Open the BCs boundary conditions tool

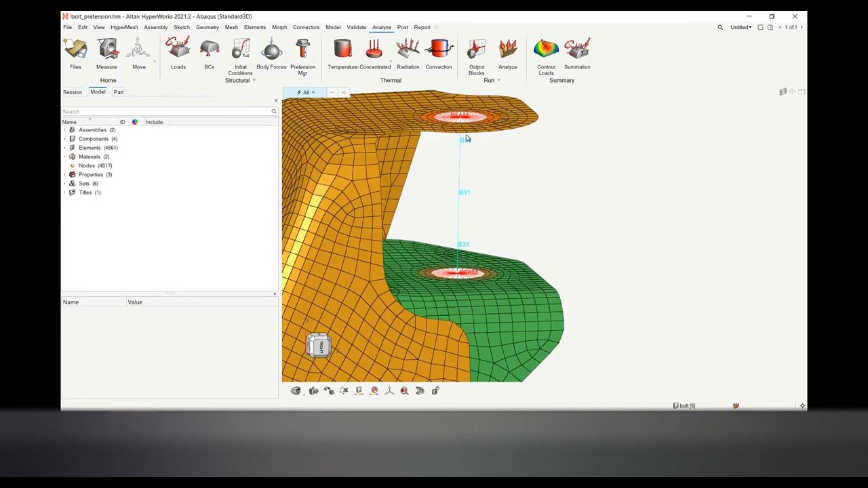209,54
